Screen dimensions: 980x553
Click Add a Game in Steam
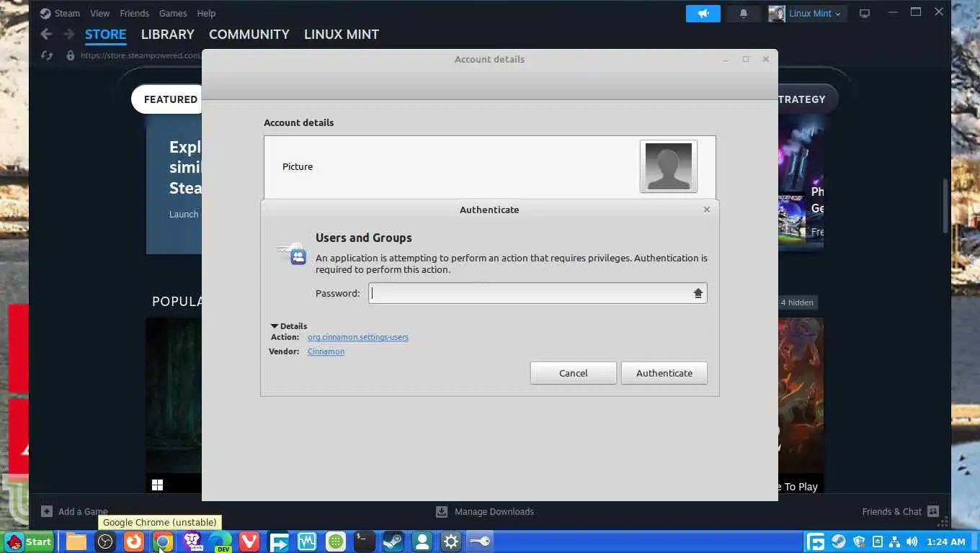tap(74, 511)
